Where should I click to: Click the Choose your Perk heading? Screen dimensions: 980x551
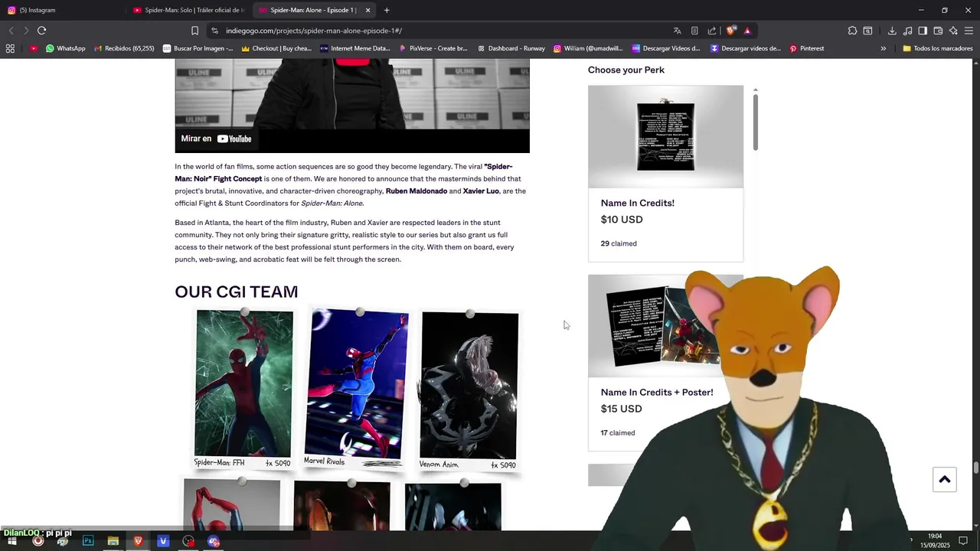pyautogui.click(x=626, y=70)
